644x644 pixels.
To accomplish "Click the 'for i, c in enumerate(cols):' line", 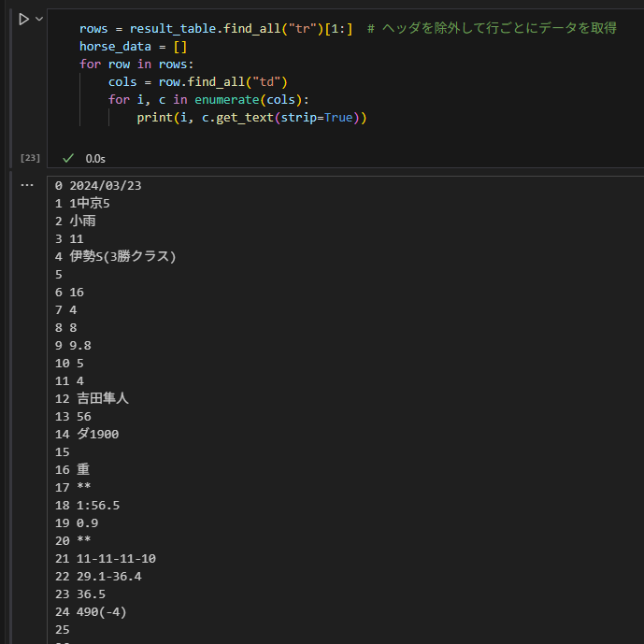I will pos(208,99).
